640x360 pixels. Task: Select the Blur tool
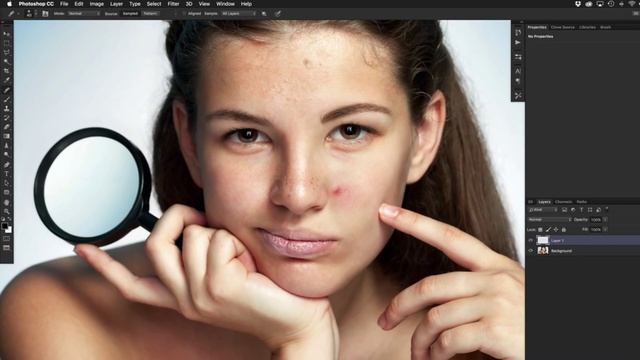pos(7,146)
